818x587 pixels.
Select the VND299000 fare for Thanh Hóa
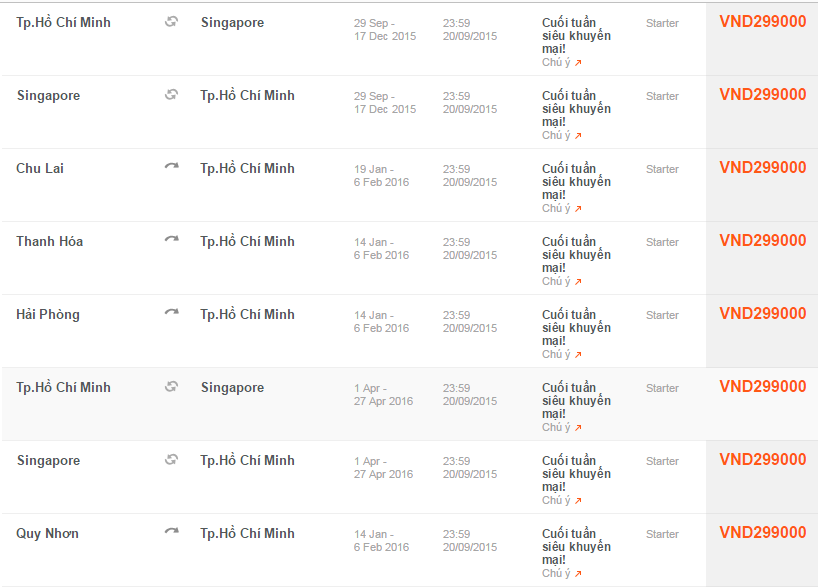pos(762,241)
